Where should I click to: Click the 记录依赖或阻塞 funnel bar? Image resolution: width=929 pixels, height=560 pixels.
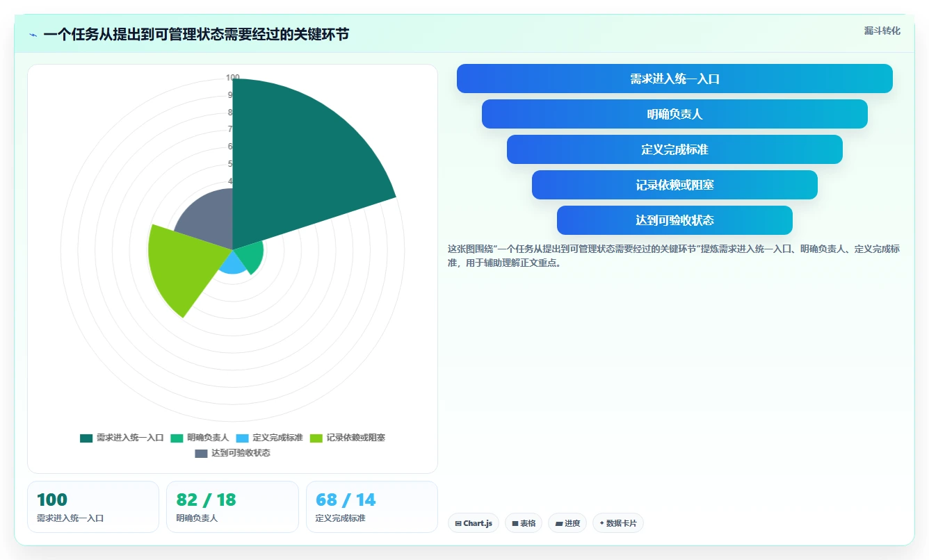(674, 185)
